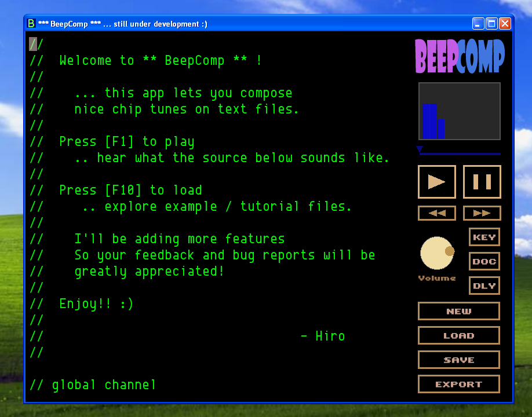
Task: Click the '// global channel' line
Action: click(93, 385)
